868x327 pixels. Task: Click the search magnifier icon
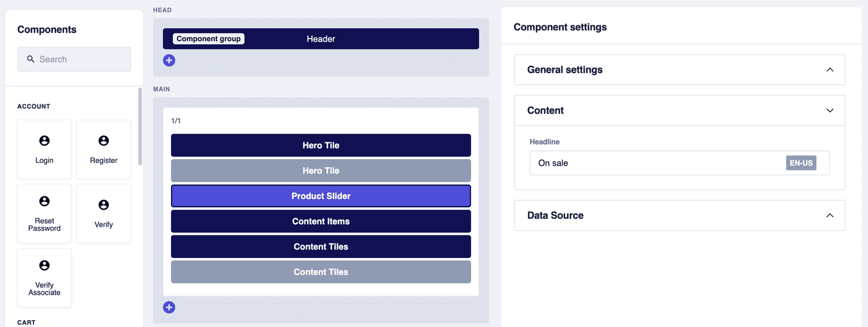(x=31, y=59)
